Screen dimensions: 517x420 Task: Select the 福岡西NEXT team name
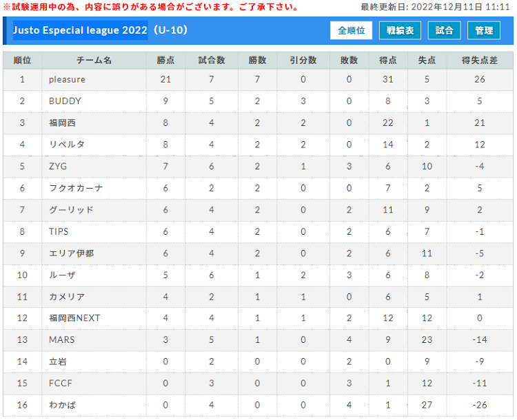[x=74, y=318]
